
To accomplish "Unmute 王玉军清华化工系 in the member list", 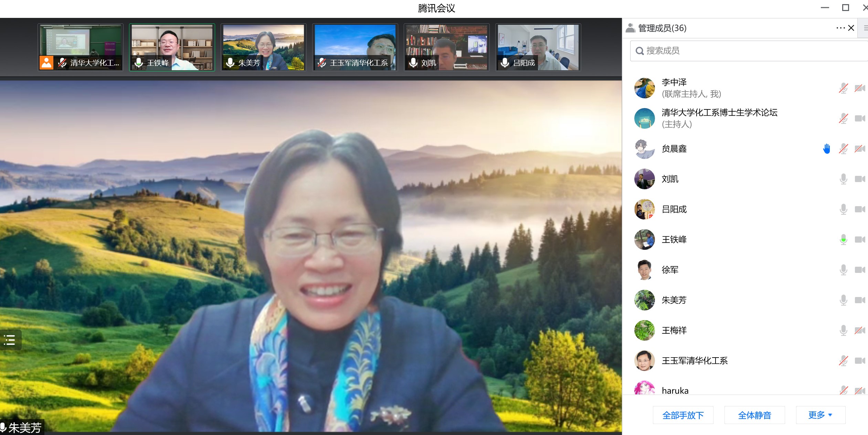I will pos(843,361).
